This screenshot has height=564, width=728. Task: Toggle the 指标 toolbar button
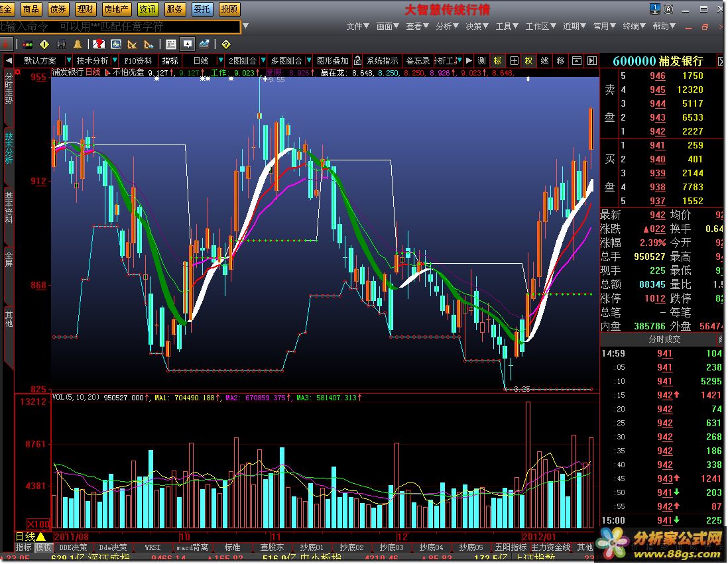pos(170,61)
